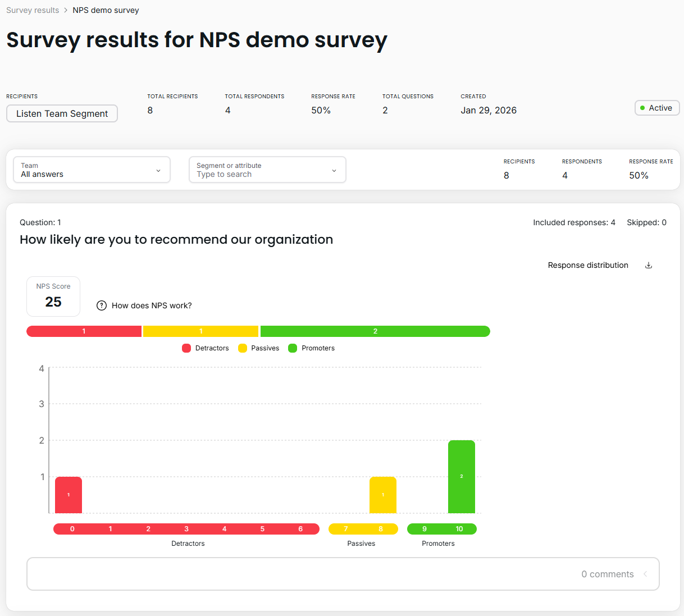Click the yellow bar for score 8
This screenshot has height=616, width=684.
click(382, 495)
